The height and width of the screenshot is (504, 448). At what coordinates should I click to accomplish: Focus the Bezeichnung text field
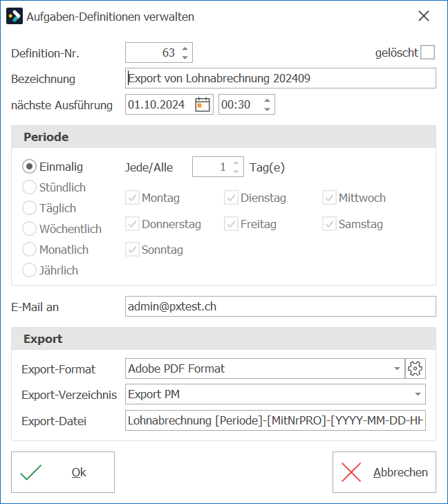click(x=281, y=78)
